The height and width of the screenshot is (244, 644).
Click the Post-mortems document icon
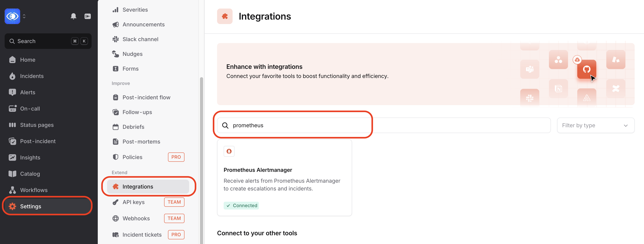[x=115, y=142]
